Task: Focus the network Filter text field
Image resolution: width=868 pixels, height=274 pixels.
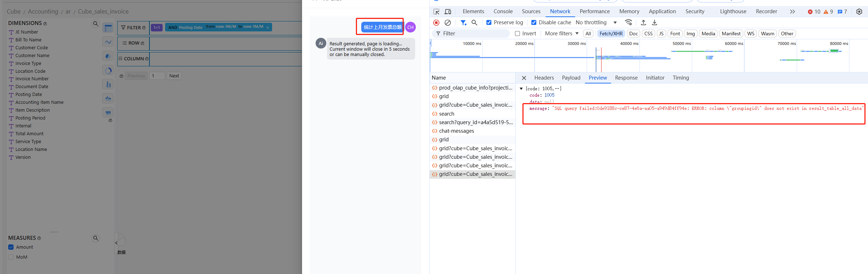Action: 471,34
